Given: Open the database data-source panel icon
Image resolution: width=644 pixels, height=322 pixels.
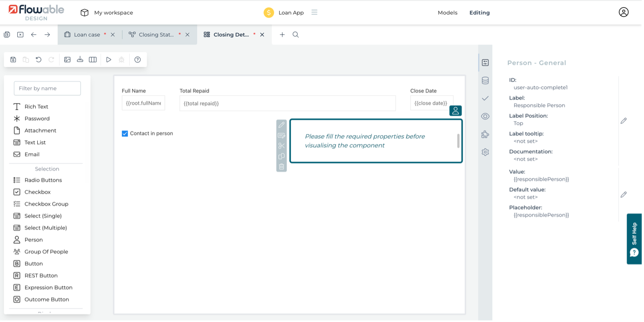Looking at the screenshot, I should [x=485, y=80].
